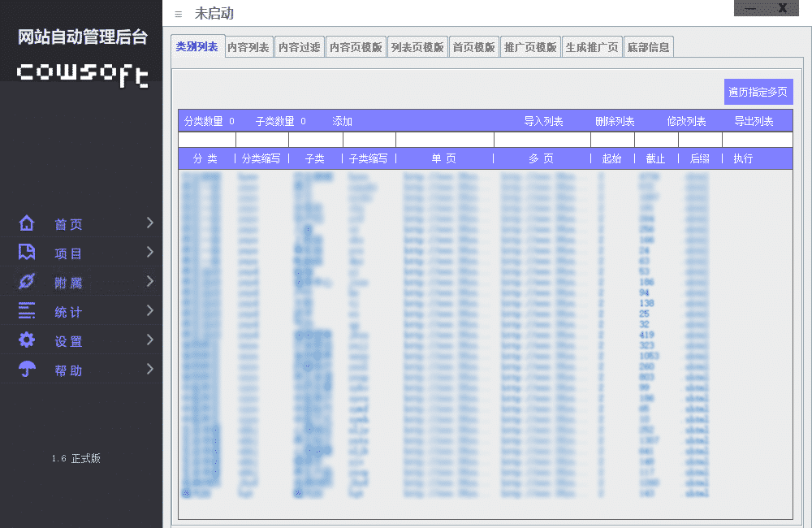Expand the 设置 chevron arrow
Viewport: 812px width, 528px height.
149,340
